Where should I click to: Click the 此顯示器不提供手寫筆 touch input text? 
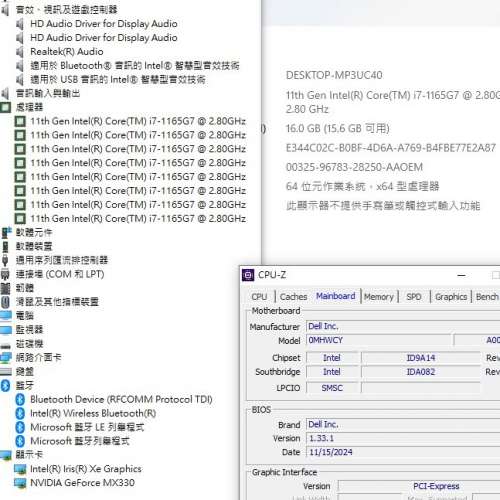[383, 206]
